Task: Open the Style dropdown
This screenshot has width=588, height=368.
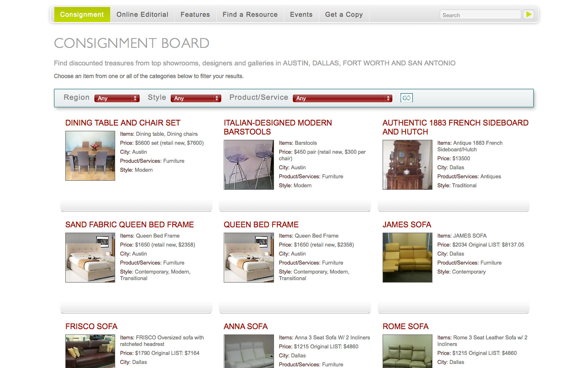Action: coord(196,98)
